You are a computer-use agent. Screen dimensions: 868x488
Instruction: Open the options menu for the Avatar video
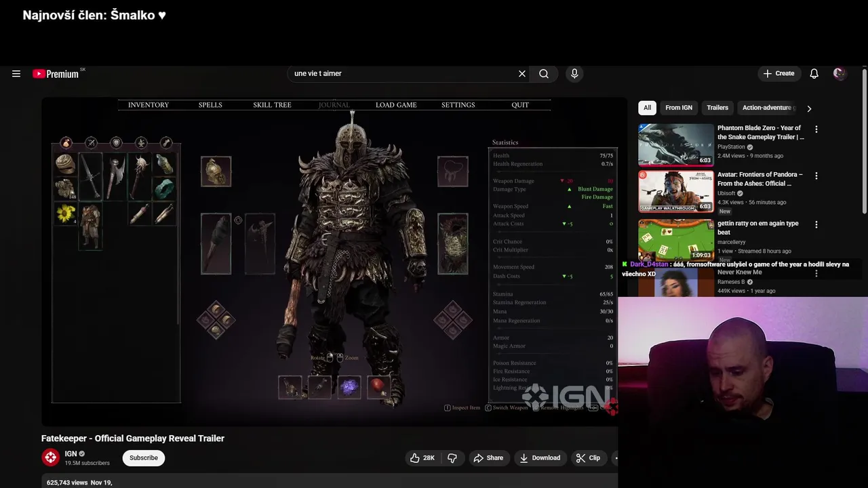click(x=816, y=176)
